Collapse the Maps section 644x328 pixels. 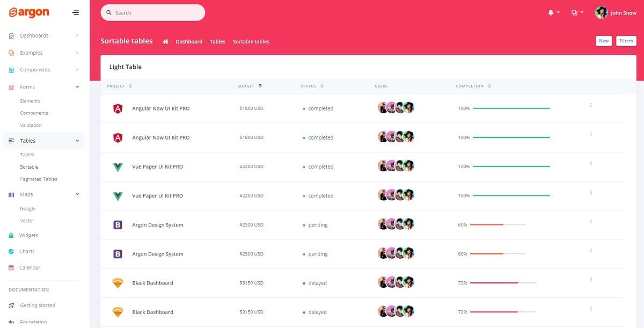tap(77, 194)
